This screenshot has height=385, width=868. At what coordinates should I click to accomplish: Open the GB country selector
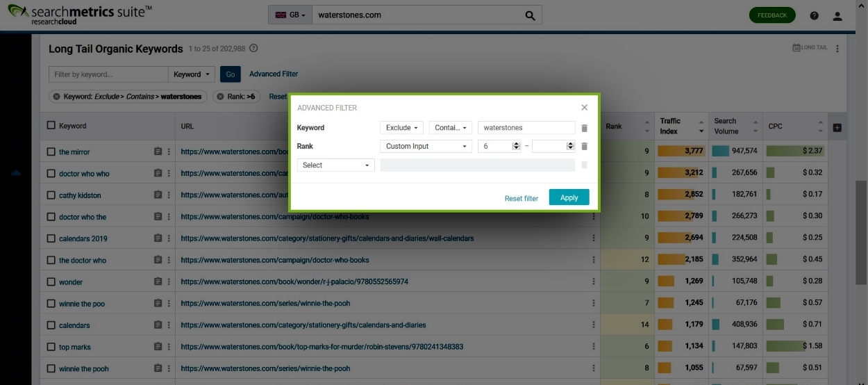(290, 15)
